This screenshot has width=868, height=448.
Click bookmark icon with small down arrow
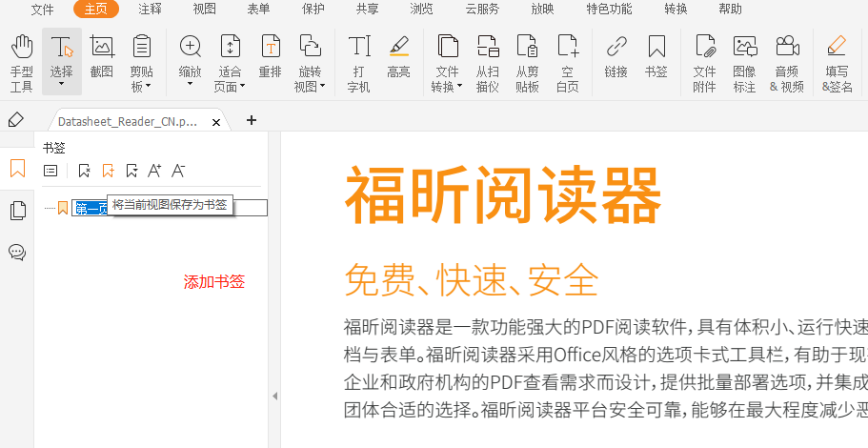(131, 171)
